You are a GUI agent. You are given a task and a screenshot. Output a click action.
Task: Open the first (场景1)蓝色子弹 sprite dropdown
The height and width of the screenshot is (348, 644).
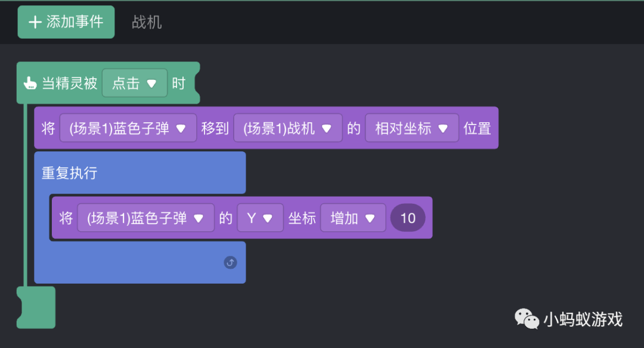pyautogui.click(x=127, y=128)
